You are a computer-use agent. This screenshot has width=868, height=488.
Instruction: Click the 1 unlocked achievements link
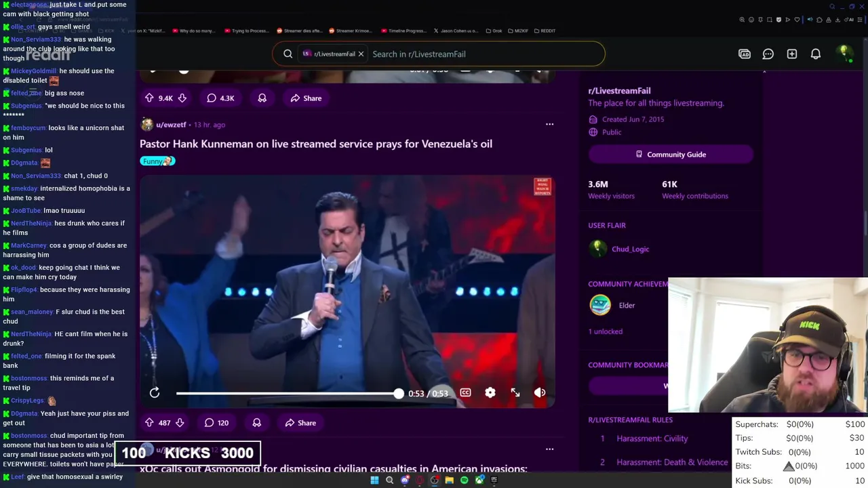605,331
